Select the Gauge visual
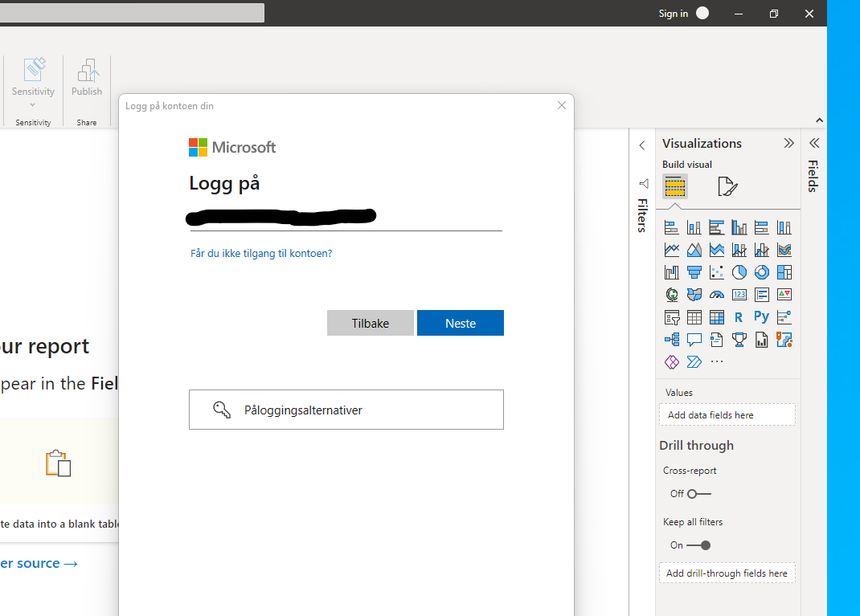The image size is (860, 616). pyautogui.click(x=716, y=295)
